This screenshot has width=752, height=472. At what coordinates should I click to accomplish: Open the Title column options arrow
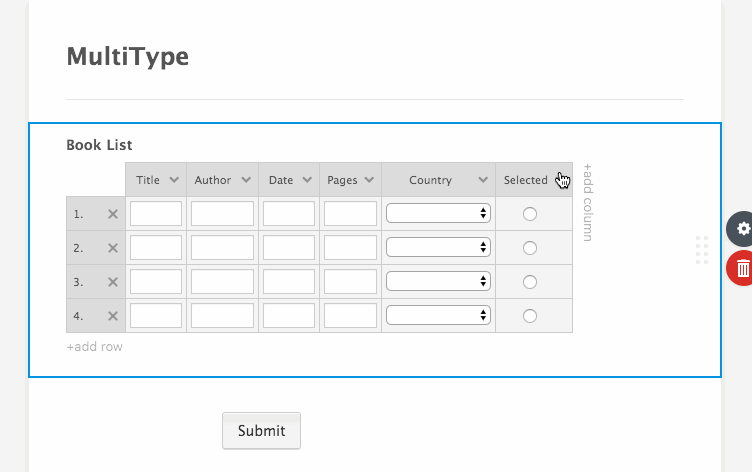click(x=174, y=180)
